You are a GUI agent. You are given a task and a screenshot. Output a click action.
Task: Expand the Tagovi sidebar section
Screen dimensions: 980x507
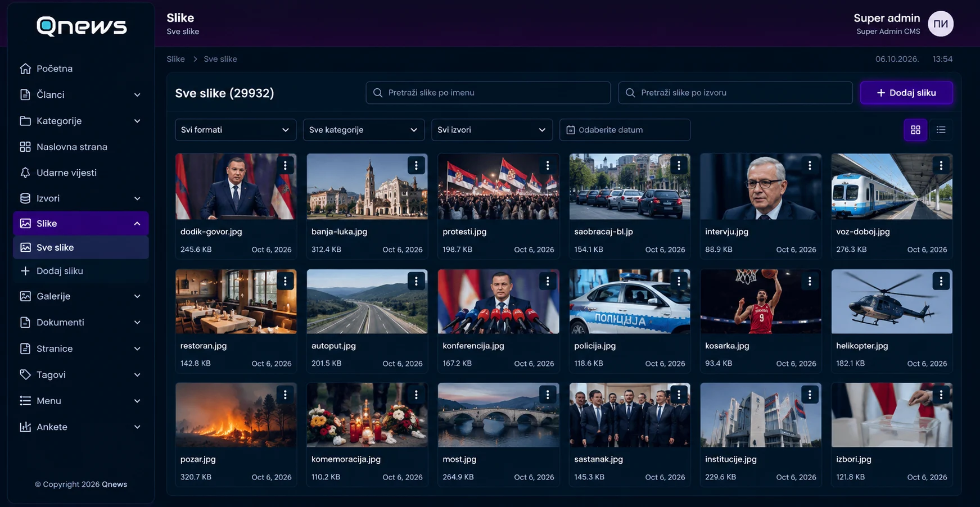pyautogui.click(x=81, y=374)
